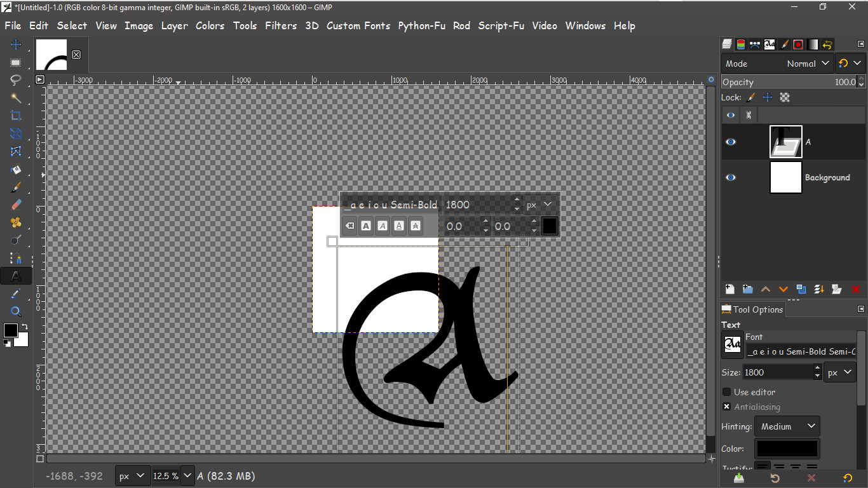The image size is (868, 488).
Task: Disable the Antialiasing checkbox
Action: tap(727, 407)
